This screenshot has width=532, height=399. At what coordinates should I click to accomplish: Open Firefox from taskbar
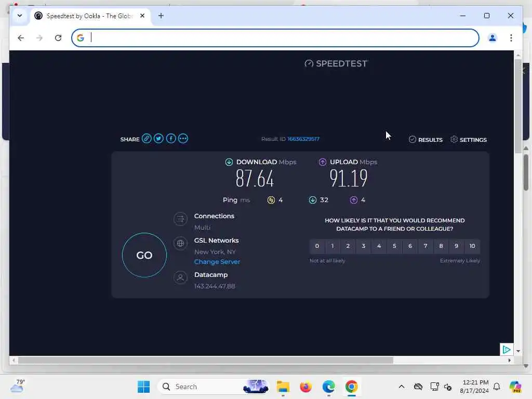click(x=305, y=387)
